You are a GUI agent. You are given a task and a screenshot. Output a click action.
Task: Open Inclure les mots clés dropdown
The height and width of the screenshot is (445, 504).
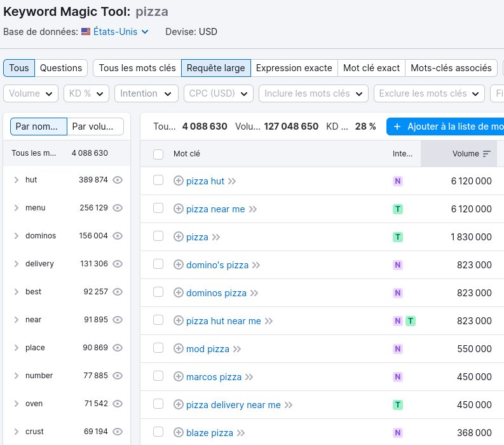point(313,93)
